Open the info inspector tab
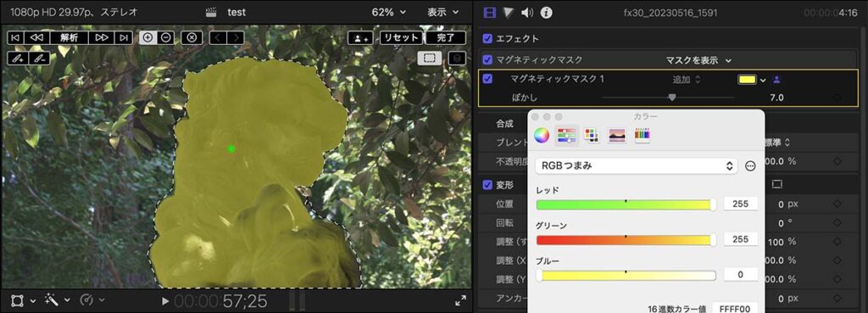This screenshot has height=313, width=868. click(x=547, y=12)
